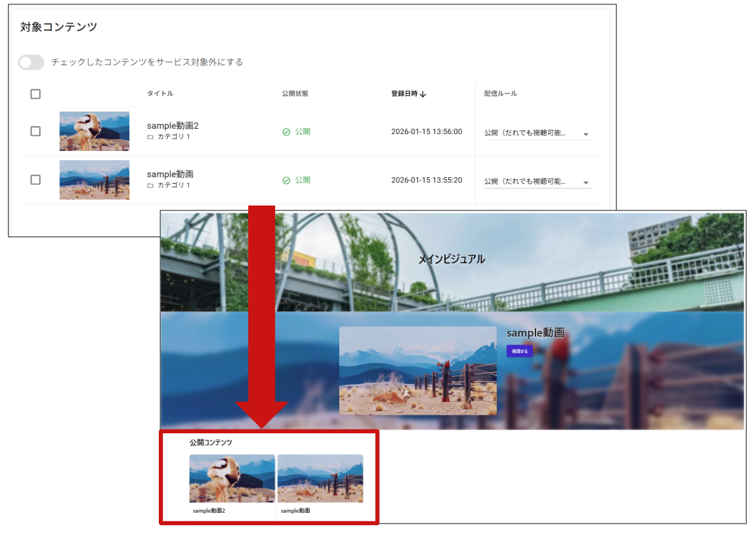Select sample動画2 thumbnail under 公開コンテンツ

[232, 479]
